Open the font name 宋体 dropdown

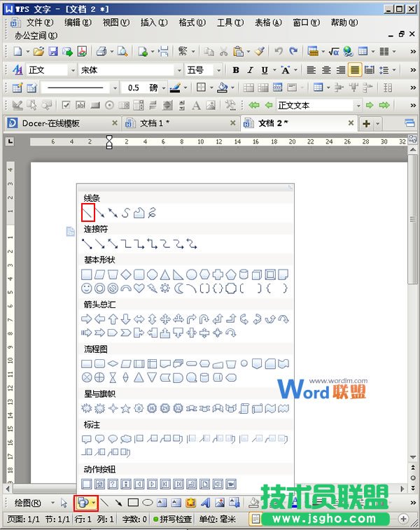(x=178, y=70)
